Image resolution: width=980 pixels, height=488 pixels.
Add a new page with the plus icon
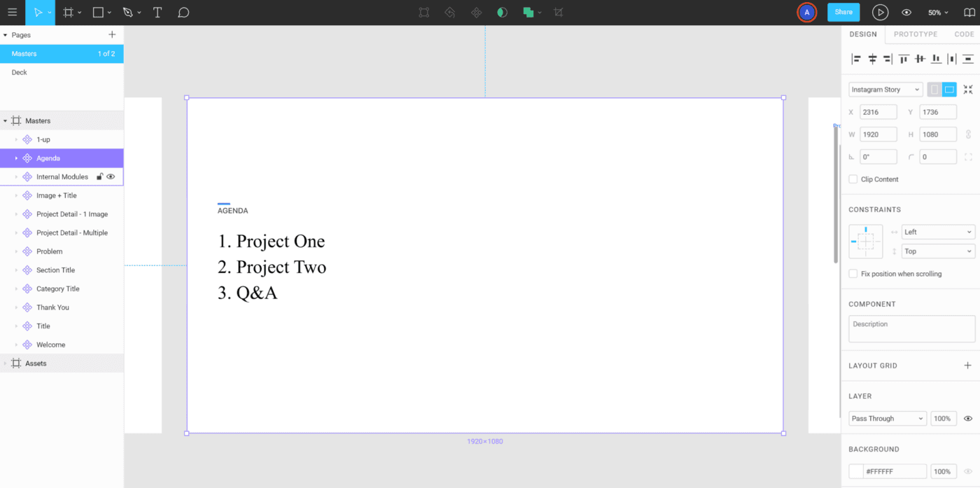[x=112, y=35]
